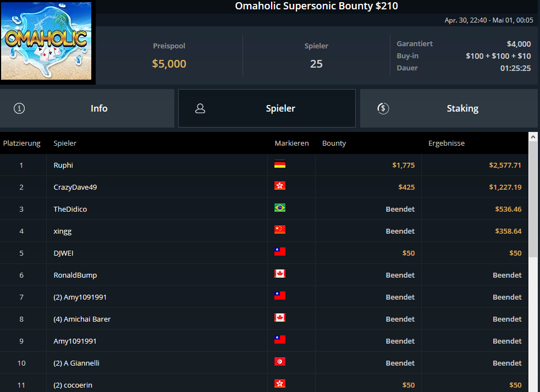Click the Hong Kong flag for CrazyDave49
540x392 pixels.
tap(280, 186)
